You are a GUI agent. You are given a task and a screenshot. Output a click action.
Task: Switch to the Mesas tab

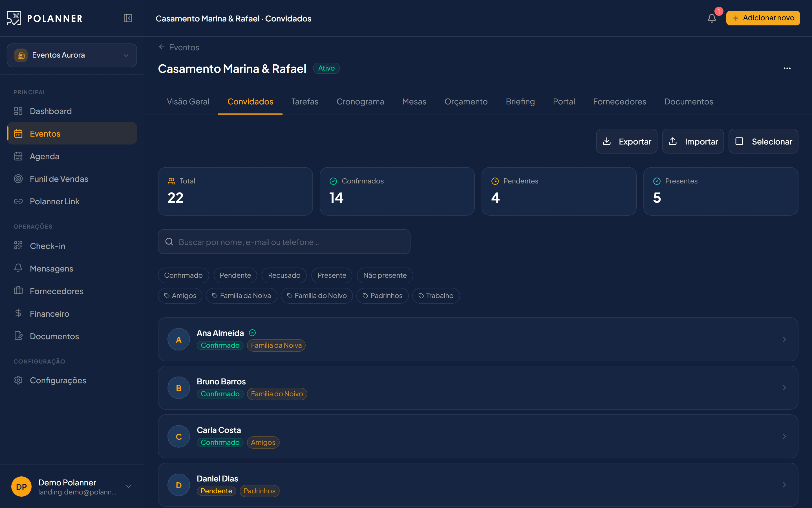[x=414, y=102]
